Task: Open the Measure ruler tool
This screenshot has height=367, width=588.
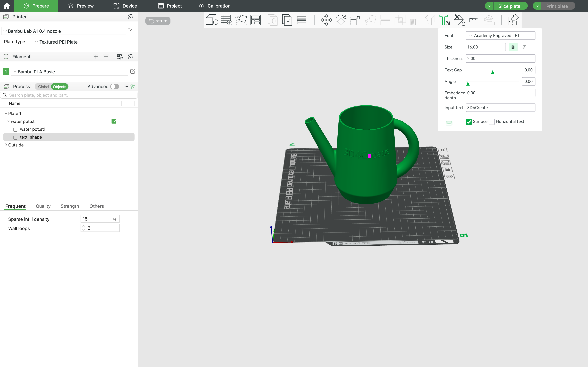Action: click(x=474, y=20)
